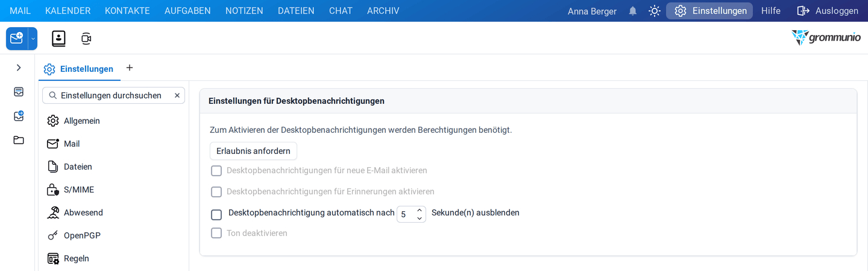Click heading Einstellungen für Desktopbenachrichtigungen
Image resolution: width=868 pixels, height=271 pixels.
pyautogui.click(x=297, y=101)
